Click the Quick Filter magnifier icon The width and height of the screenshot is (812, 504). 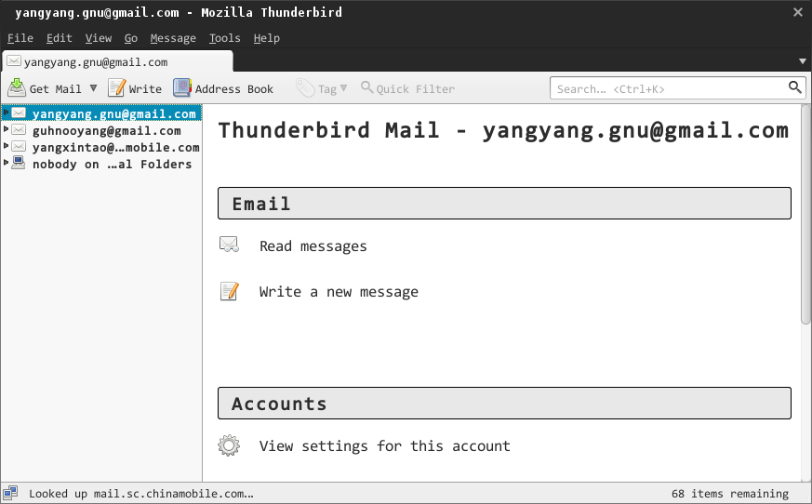(x=366, y=87)
